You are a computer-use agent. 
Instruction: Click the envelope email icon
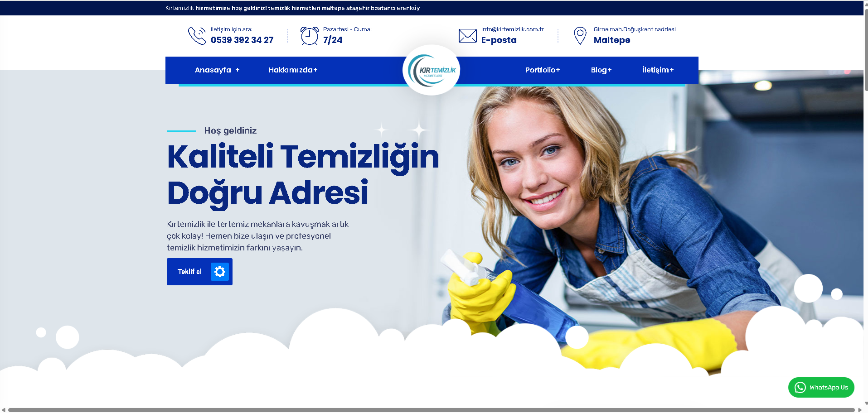click(x=467, y=36)
